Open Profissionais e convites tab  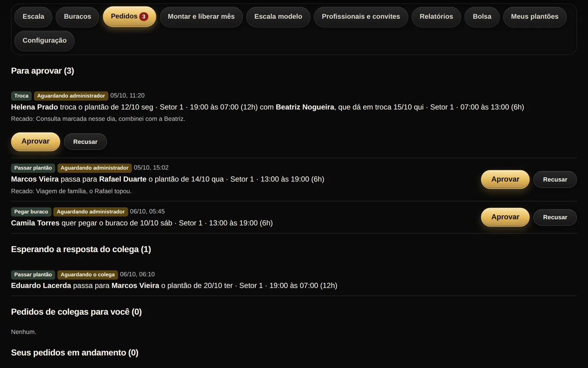[x=361, y=17]
